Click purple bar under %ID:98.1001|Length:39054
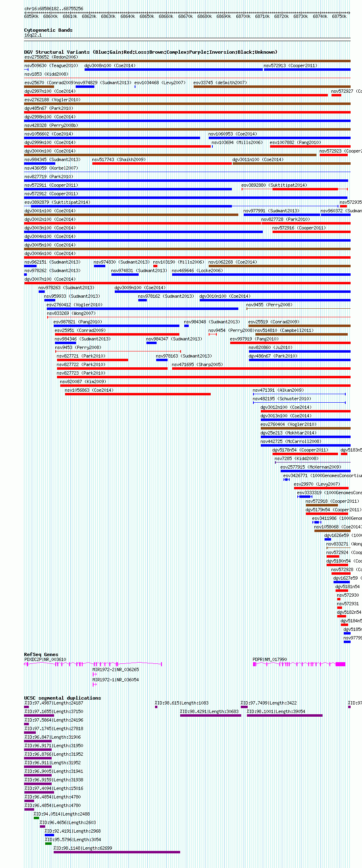Image resolution: width=362 pixels, height=868 pixels. pos(285,715)
